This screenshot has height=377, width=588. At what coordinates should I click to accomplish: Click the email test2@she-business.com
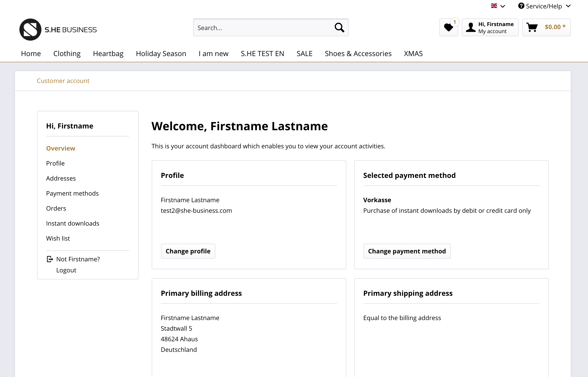click(196, 211)
